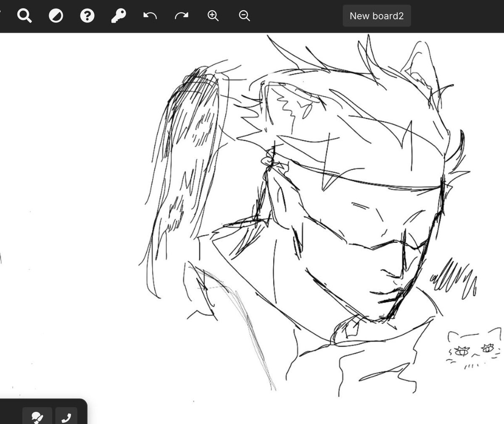Toggle the dark/light contrast mode icon
The image size is (504, 424).
click(56, 16)
